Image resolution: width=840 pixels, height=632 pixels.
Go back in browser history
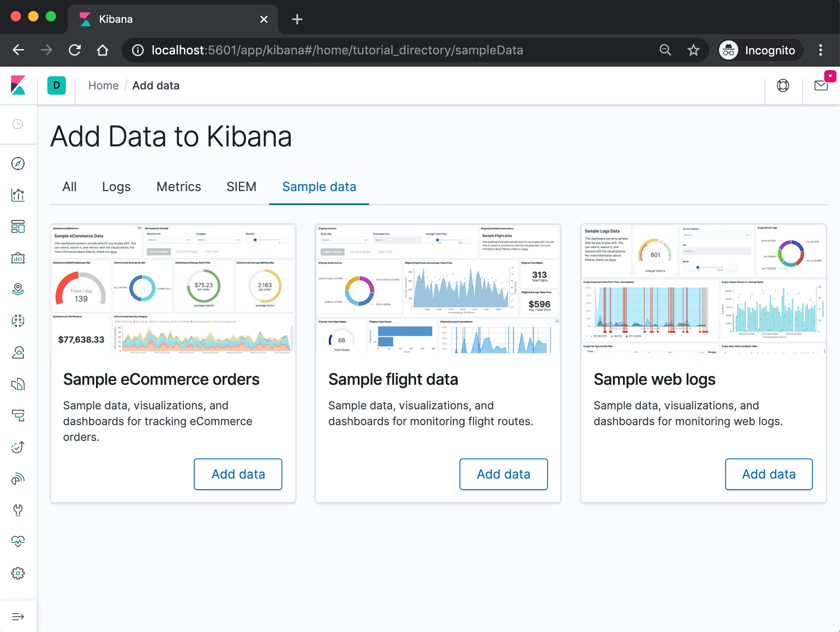click(x=18, y=50)
